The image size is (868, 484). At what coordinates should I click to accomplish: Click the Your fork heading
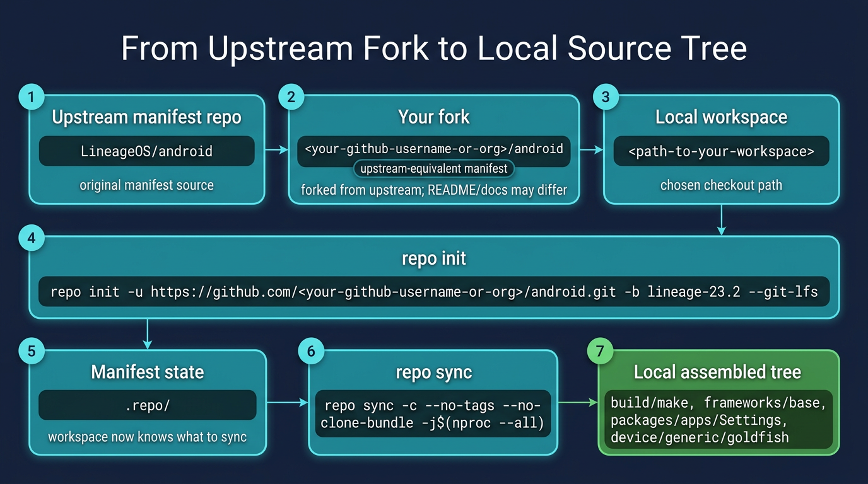pyautogui.click(x=434, y=117)
